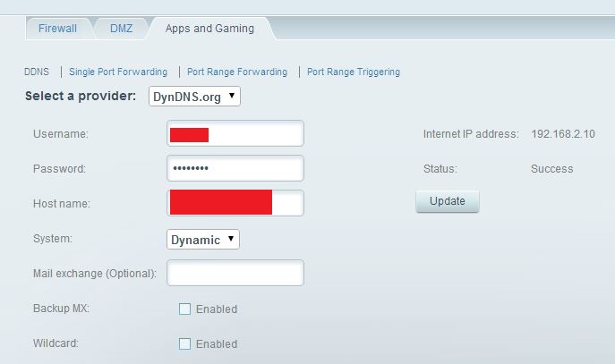Viewport: 615px width, 364px height.
Task: Focus the Password input field
Action: (235, 168)
